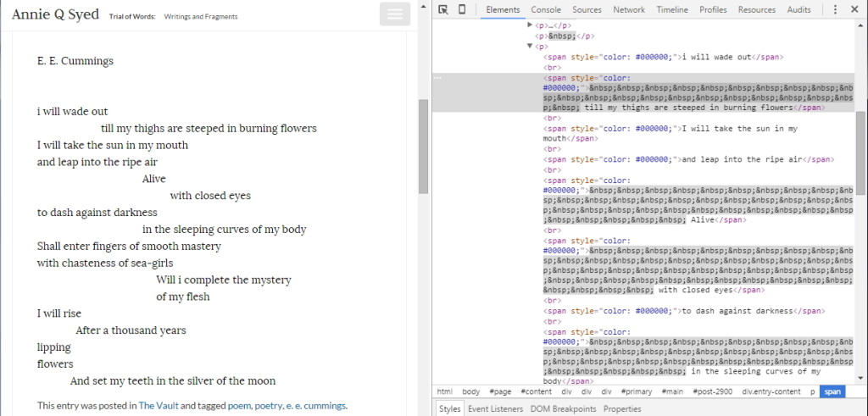Click the Elements panel scroll-down arrow

coord(860,379)
